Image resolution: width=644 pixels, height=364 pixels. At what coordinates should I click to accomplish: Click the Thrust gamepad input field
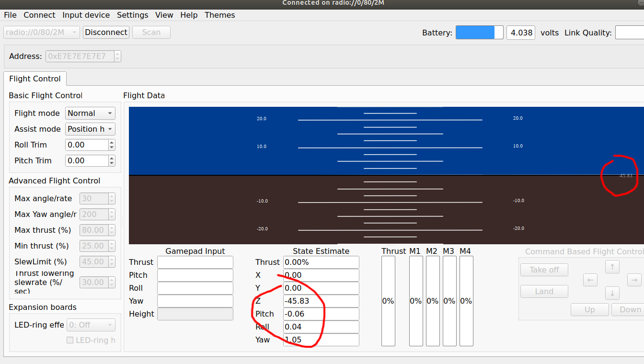coord(195,262)
